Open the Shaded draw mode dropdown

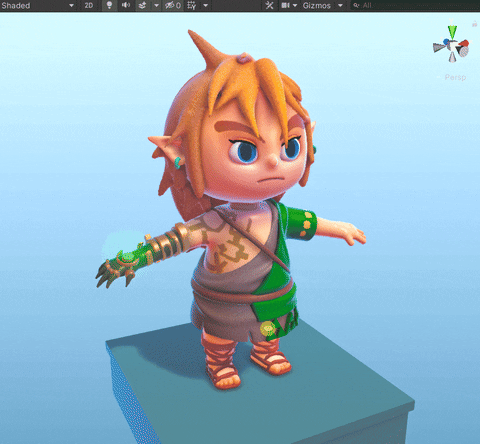pos(38,5)
